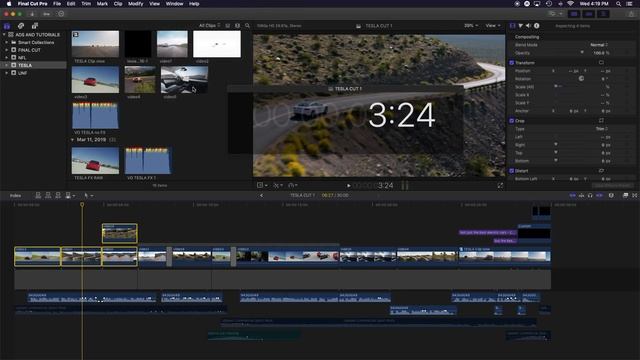Expand the FINAL CUT event

click(x=7, y=50)
